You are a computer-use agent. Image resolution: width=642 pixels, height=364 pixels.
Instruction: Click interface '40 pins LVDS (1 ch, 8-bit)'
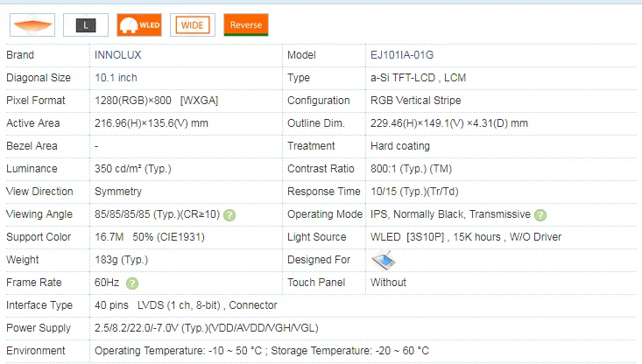click(x=158, y=305)
